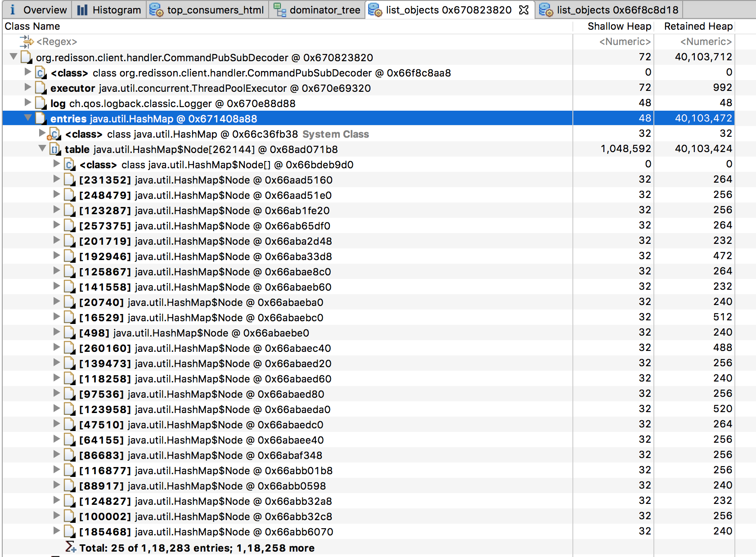Expand the executor ThreadPoolExecutor node
The image size is (756, 557).
coord(27,88)
